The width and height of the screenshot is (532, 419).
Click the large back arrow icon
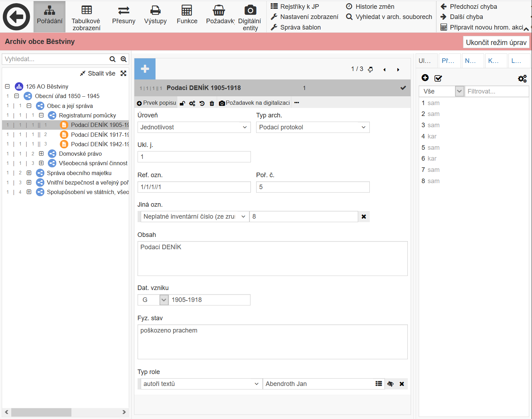16,17
